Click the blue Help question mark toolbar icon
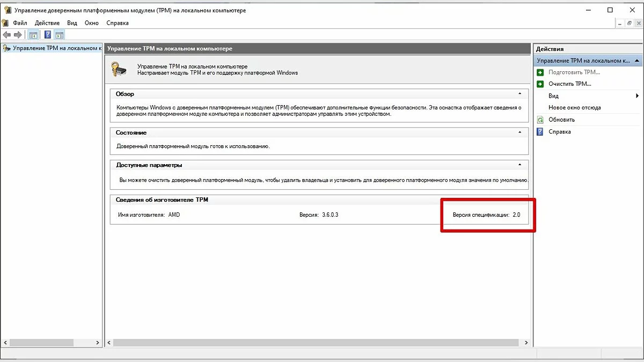 coord(48,35)
